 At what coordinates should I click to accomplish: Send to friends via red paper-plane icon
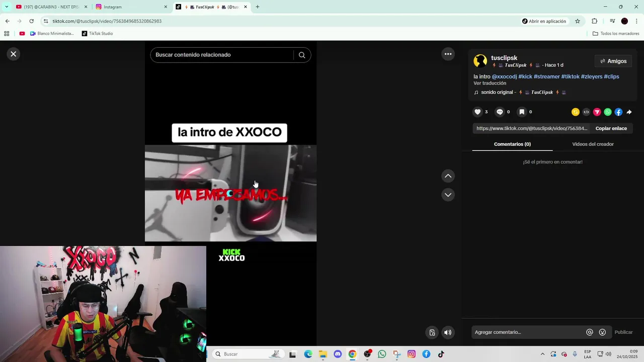click(x=597, y=112)
